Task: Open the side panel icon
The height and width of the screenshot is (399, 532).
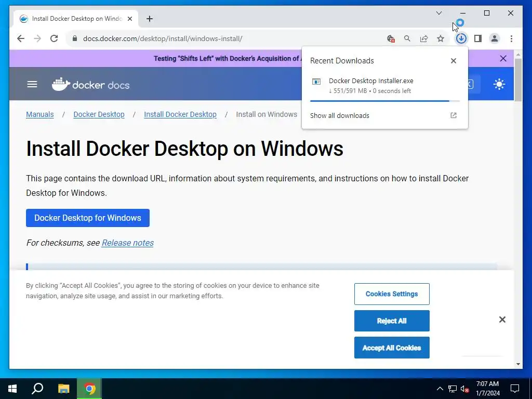Action: tap(478, 38)
